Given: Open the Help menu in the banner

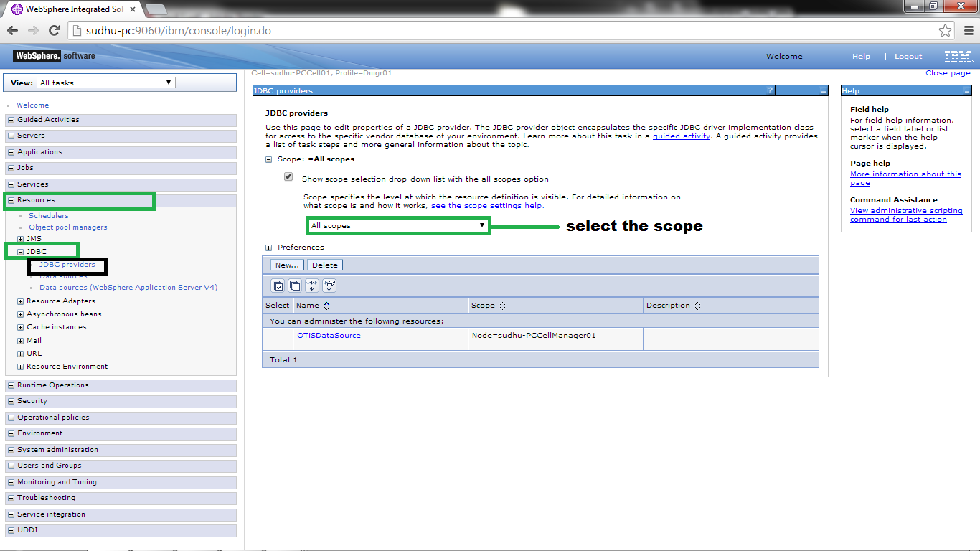Looking at the screenshot, I should tap(861, 56).
